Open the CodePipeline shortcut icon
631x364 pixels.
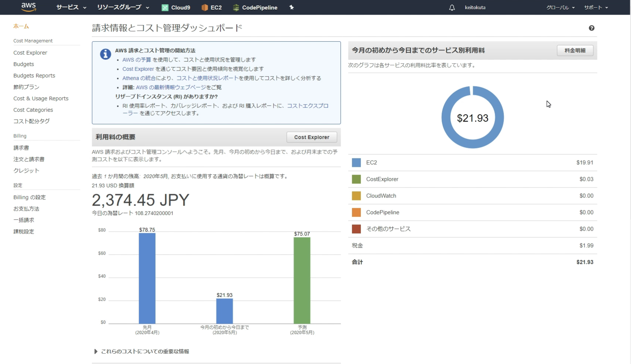(x=236, y=7)
